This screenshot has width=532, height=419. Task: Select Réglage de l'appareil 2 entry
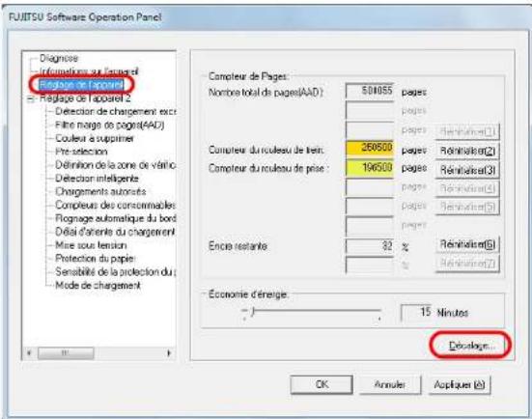click(x=85, y=98)
